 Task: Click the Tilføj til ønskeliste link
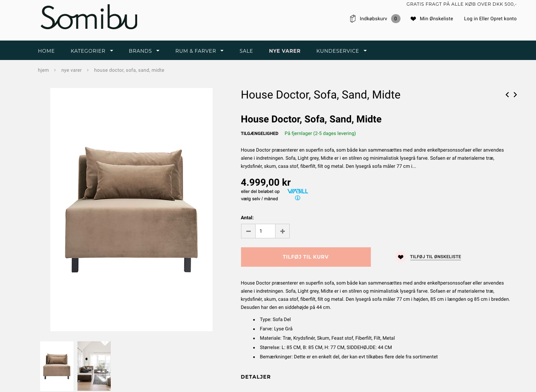click(x=435, y=257)
